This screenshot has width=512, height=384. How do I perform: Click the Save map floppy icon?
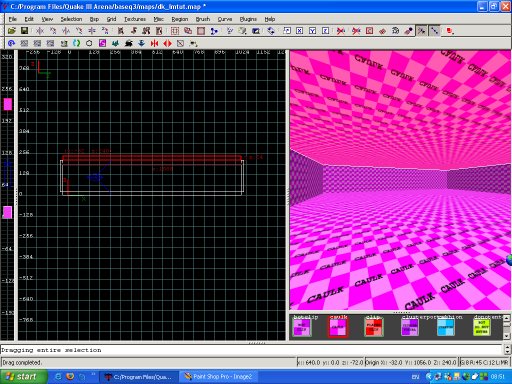[24, 31]
